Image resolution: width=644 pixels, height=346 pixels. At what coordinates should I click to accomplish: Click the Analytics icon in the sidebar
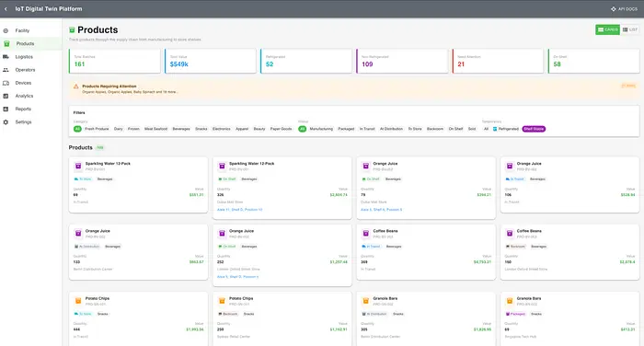(x=6, y=96)
